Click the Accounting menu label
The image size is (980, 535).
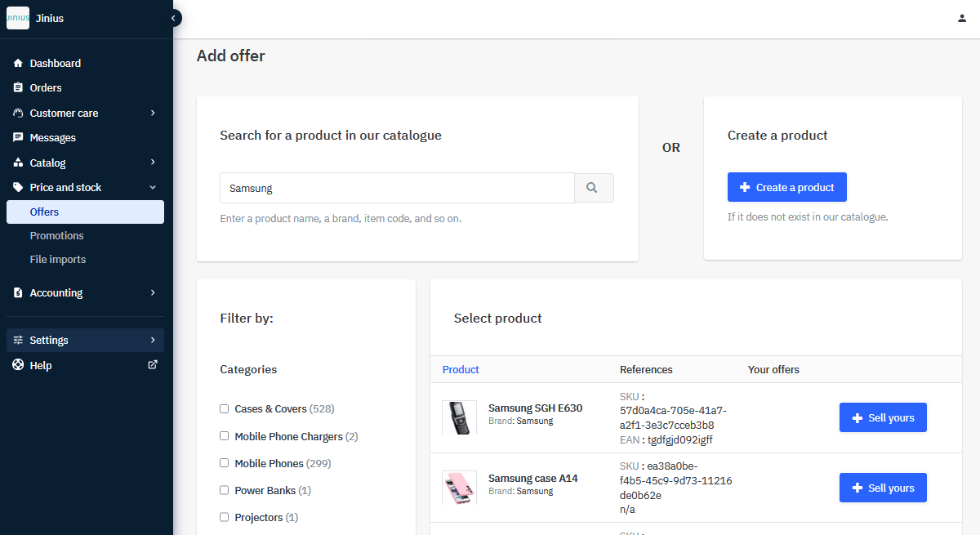56,292
